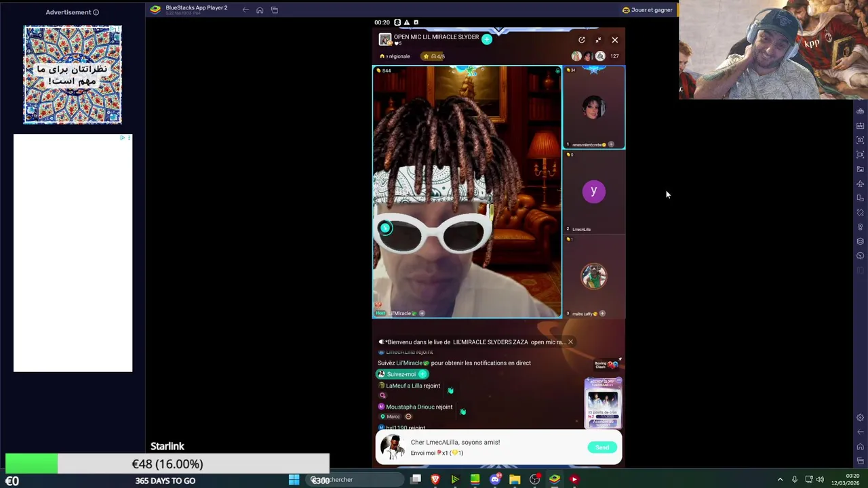The width and height of the screenshot is (868, 488).
Task: Click BlueStacks sidebar back arrow at bottom
Action: [x=861, y=432]
